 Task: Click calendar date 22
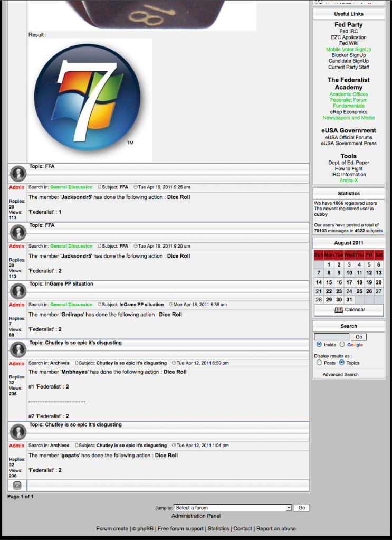329,291
